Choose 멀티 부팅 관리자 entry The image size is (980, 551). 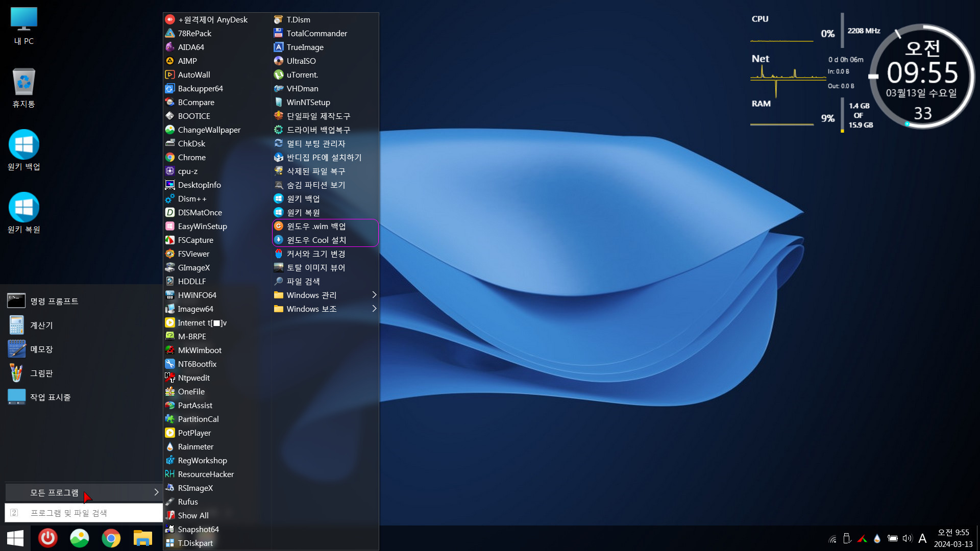pyautogui.click(x=325, y=143)
